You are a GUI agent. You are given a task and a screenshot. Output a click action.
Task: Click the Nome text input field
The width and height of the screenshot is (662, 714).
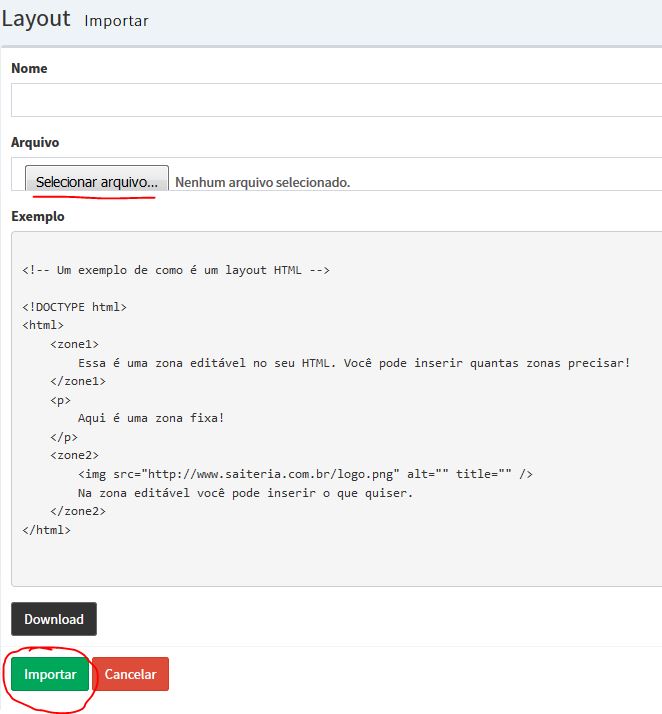point(336,100)
